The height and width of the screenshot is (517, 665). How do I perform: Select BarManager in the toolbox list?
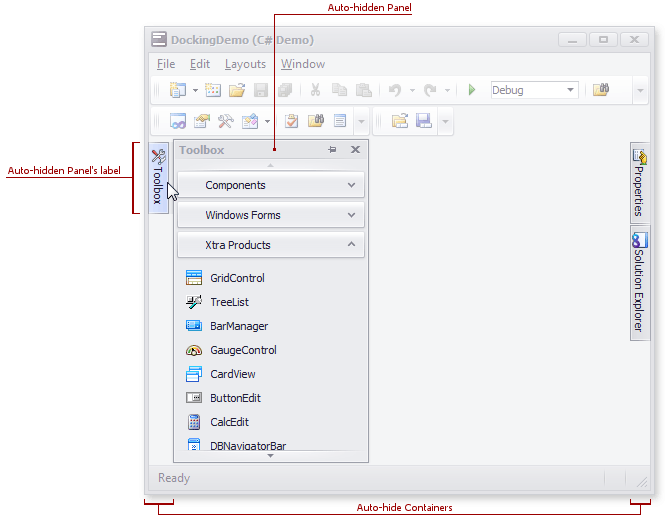[239, 326]
